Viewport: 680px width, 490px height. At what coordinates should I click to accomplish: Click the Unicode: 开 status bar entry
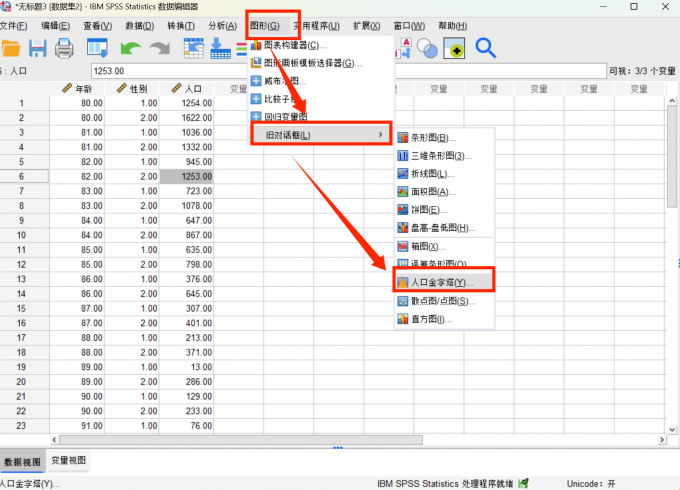click(x=591, y=483)
